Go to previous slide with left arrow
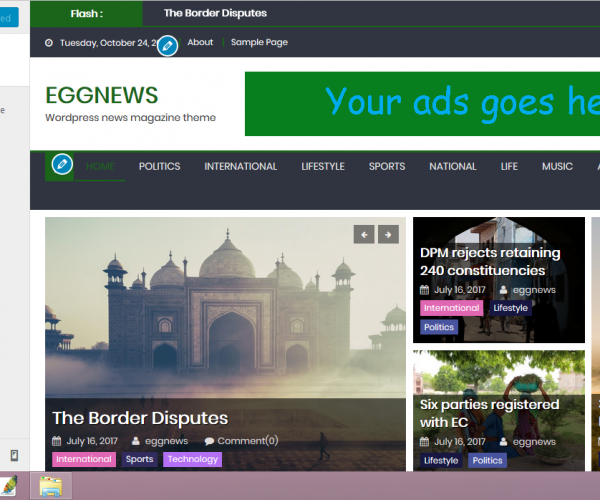Screen dimensions: 600x500 click(364, 234)
